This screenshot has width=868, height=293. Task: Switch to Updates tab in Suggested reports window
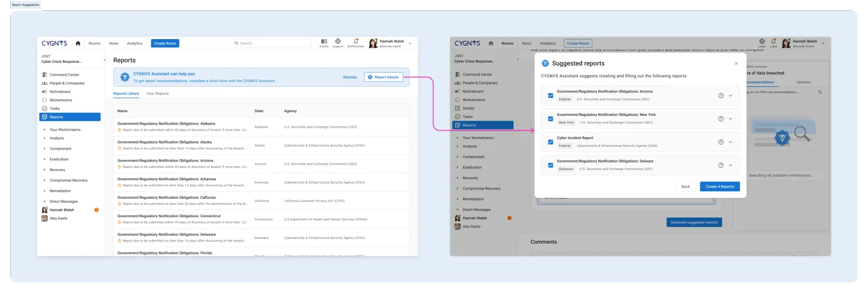click(x=803, y=82)
